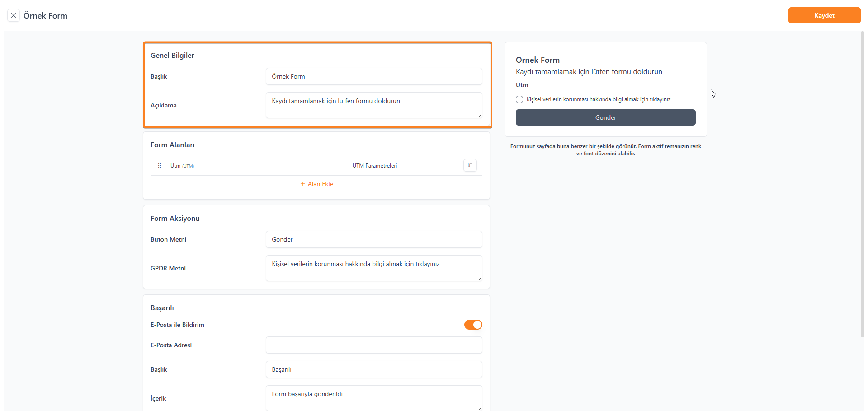Click into the Açıklama description textarea

point(373,105)
